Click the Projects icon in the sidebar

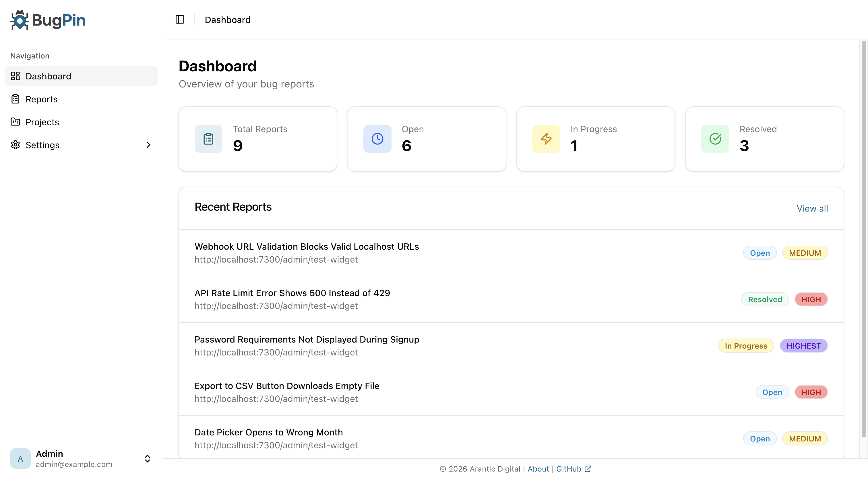coord(15,122)
